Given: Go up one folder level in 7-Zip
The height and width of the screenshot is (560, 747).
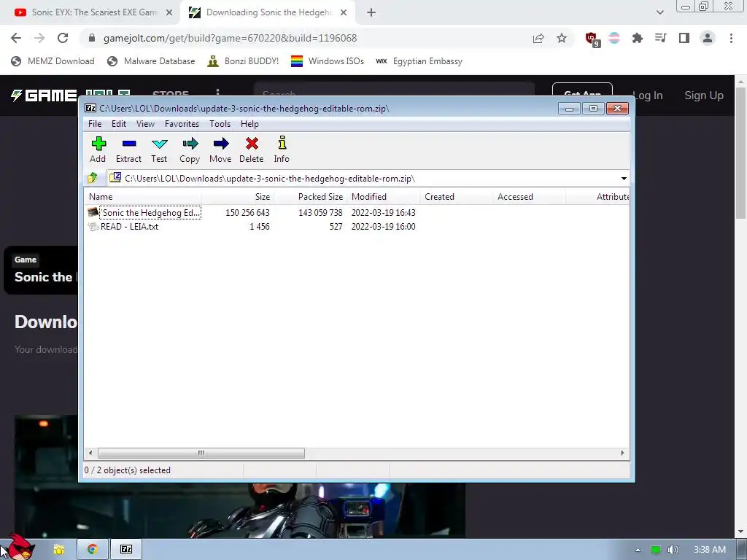Looking at the screenshot, I should (93, 178).
